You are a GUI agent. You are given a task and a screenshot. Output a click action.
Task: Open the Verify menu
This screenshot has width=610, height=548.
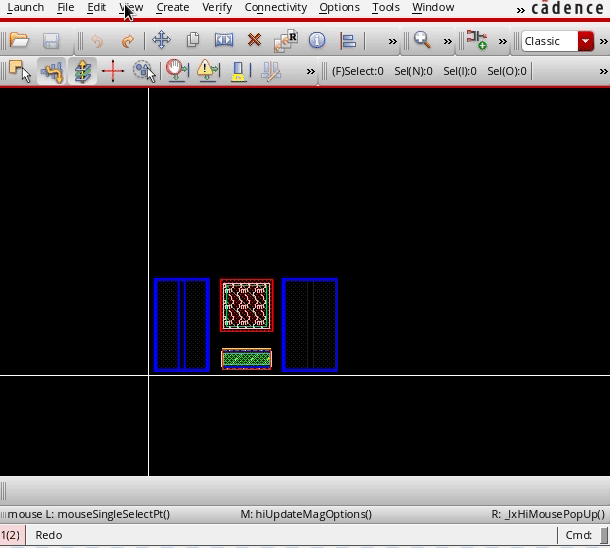217,8
